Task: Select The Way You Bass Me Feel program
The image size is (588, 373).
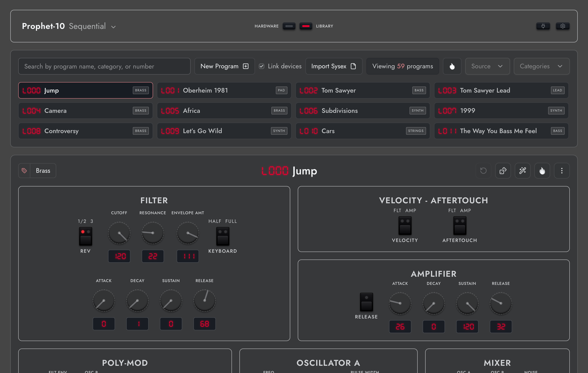Action: (501, 131)
